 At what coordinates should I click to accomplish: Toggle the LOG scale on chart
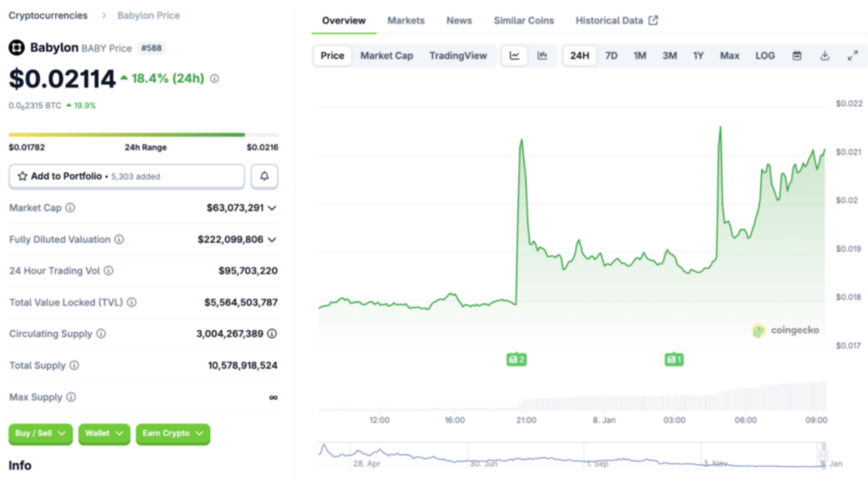pos(765,56)
